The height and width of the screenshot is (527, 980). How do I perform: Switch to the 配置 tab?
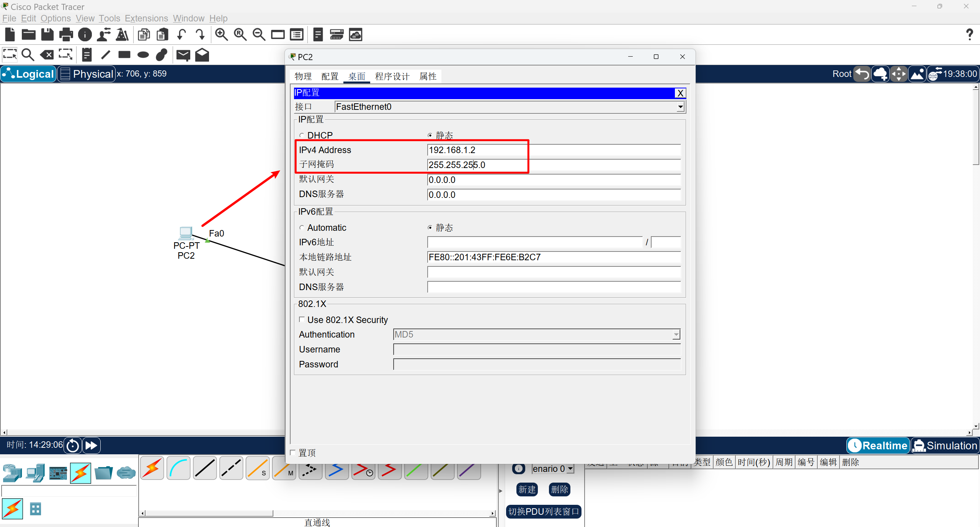(330, 77)
